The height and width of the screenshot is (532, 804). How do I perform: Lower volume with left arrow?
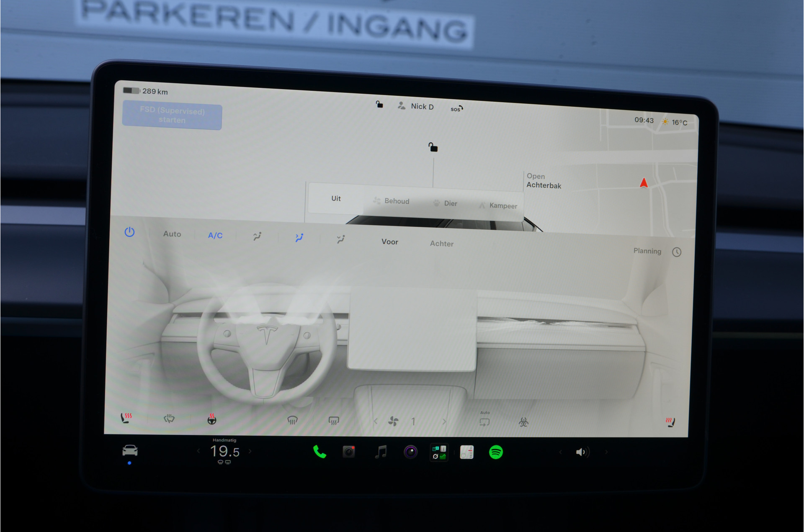click(x=561, y=452)
